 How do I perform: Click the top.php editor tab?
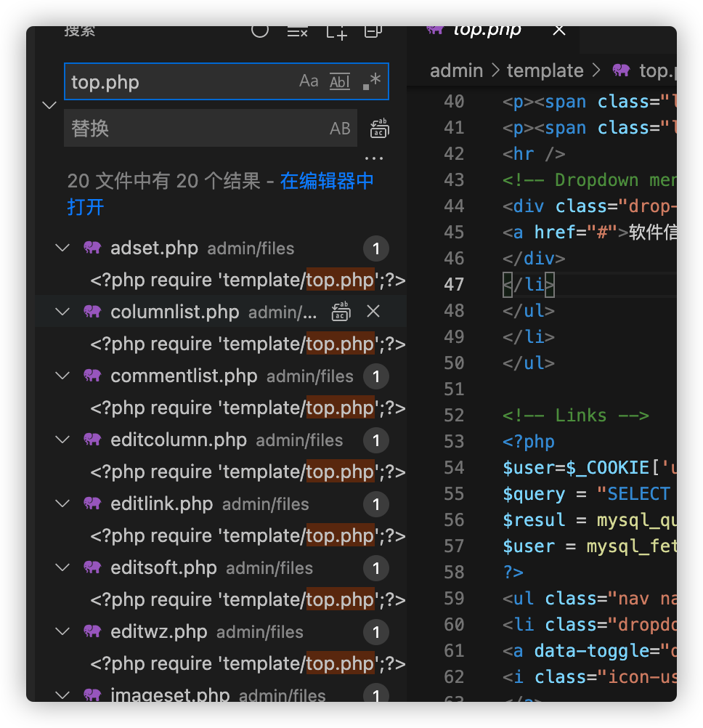coord(487,31)
